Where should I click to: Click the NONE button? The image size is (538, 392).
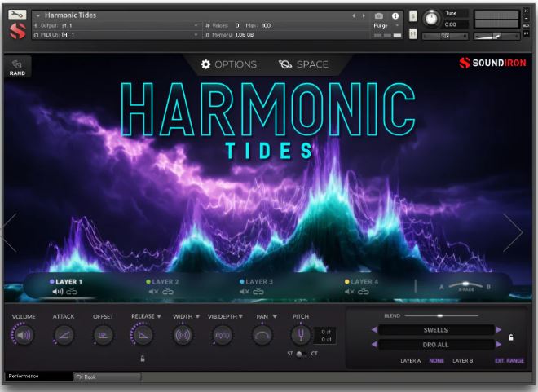coord(436,361)
